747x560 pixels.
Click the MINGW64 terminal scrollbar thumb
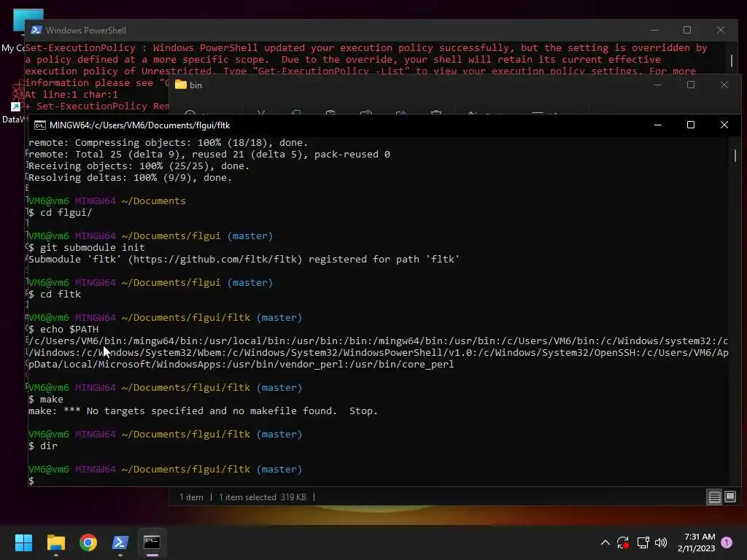pos(735,156)
